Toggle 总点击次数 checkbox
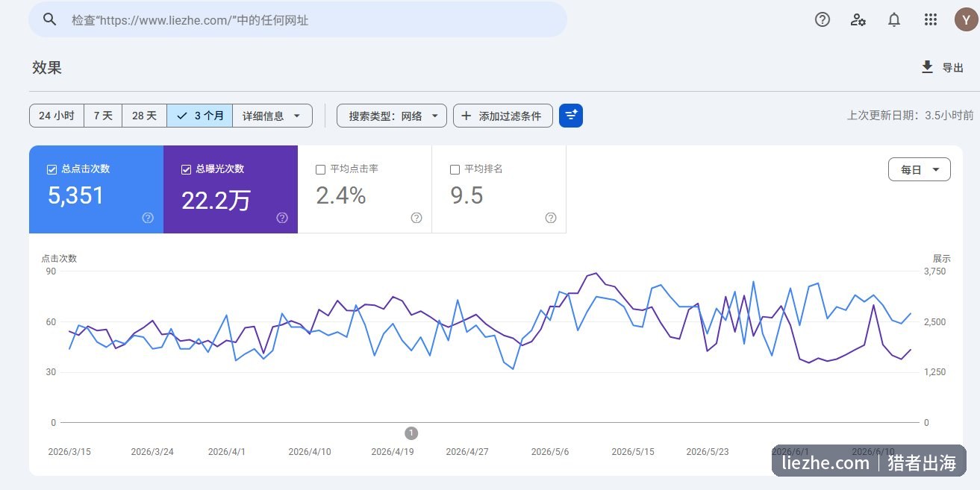The image size is (980, 490). tap(52, 169)
